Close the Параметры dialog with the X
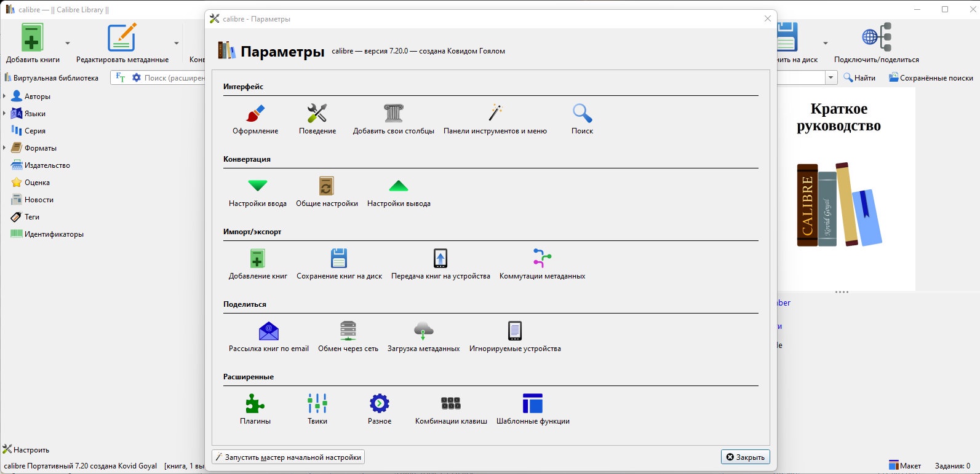The width and height of the screenshot is (980, 474). pos(768,19)
